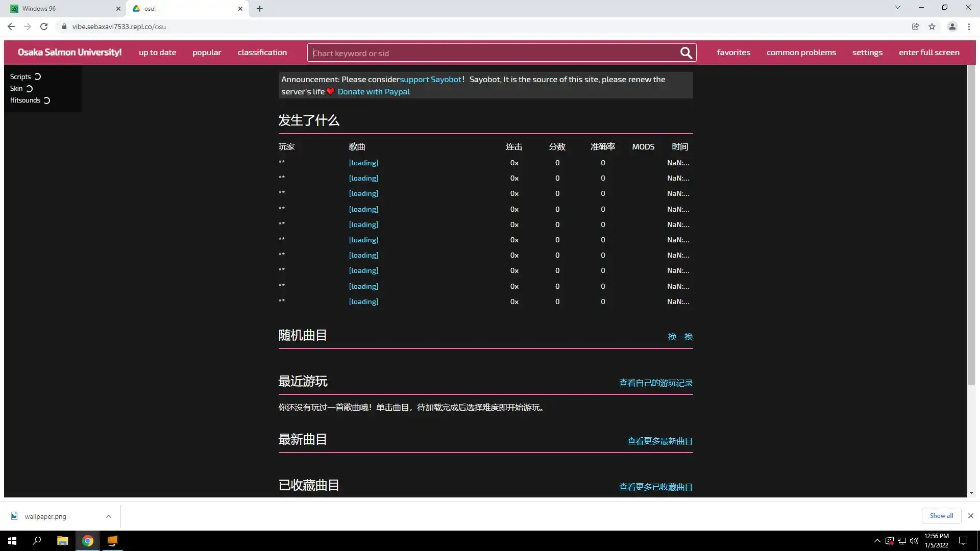
Task: Close the downloads bar with X icon
Action: point(970,516)
